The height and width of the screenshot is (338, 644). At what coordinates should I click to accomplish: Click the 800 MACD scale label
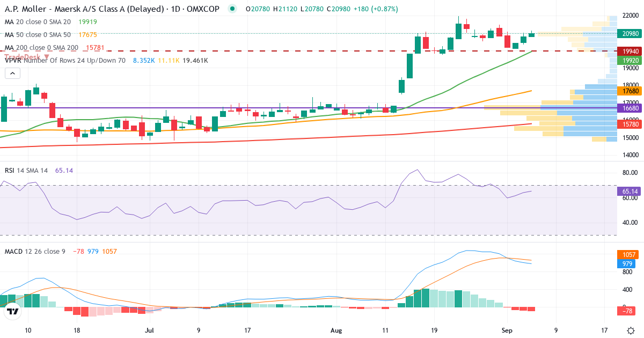[626, 273]
